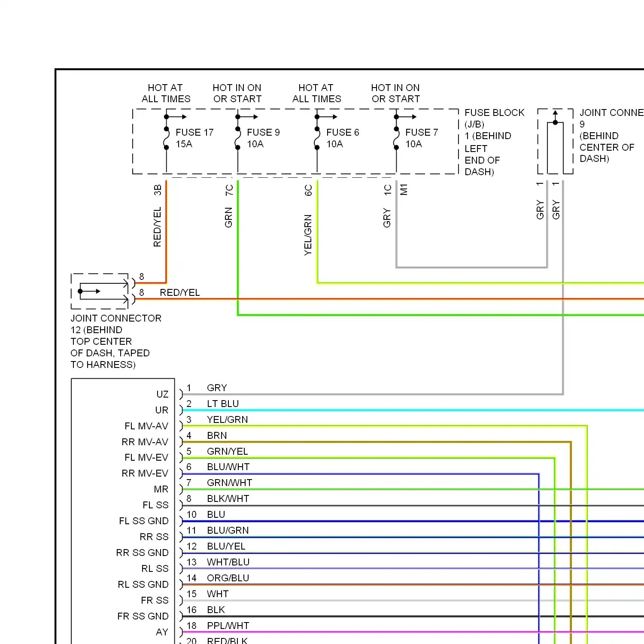
Task: Click the FUSE 7 10A label
Action: click(x=422, y=138)
